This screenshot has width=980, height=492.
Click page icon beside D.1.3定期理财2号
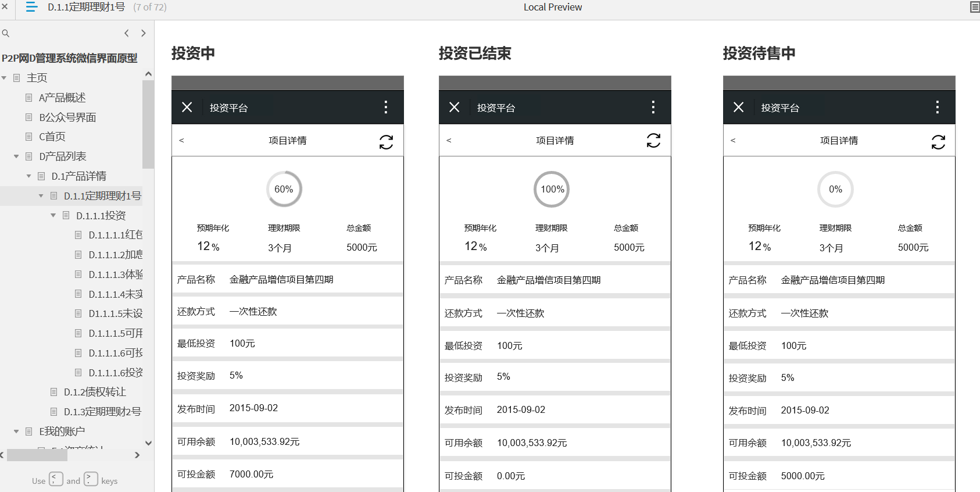(54, 412)
